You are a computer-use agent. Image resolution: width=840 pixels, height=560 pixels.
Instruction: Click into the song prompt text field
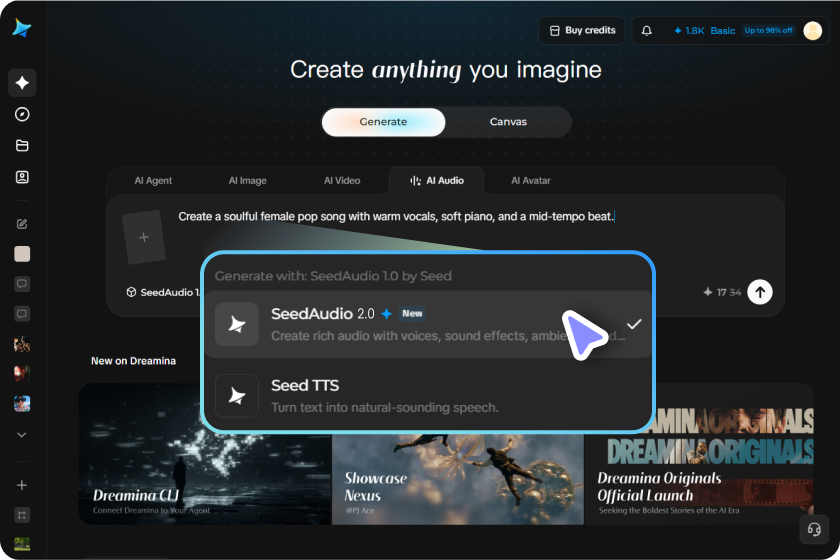coord(396,216)
